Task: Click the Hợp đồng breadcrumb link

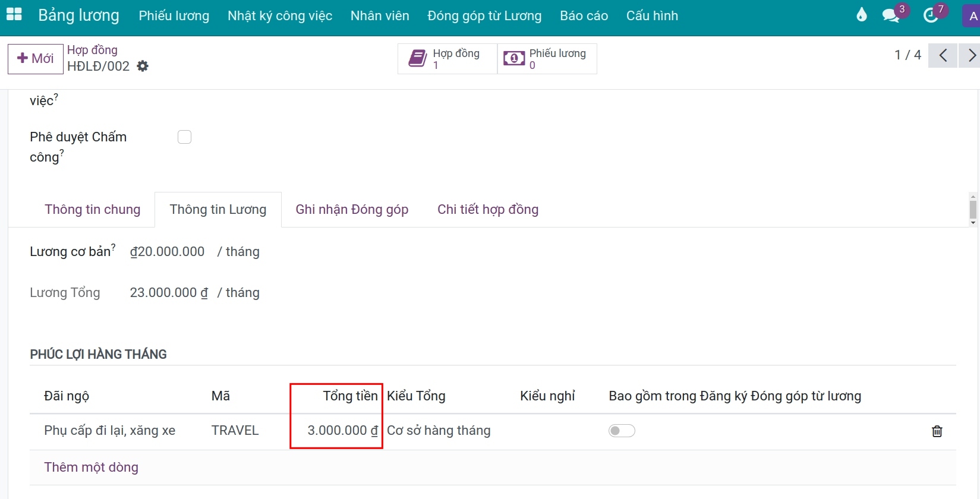Action: pyautogui.click(x=92, y=50)
